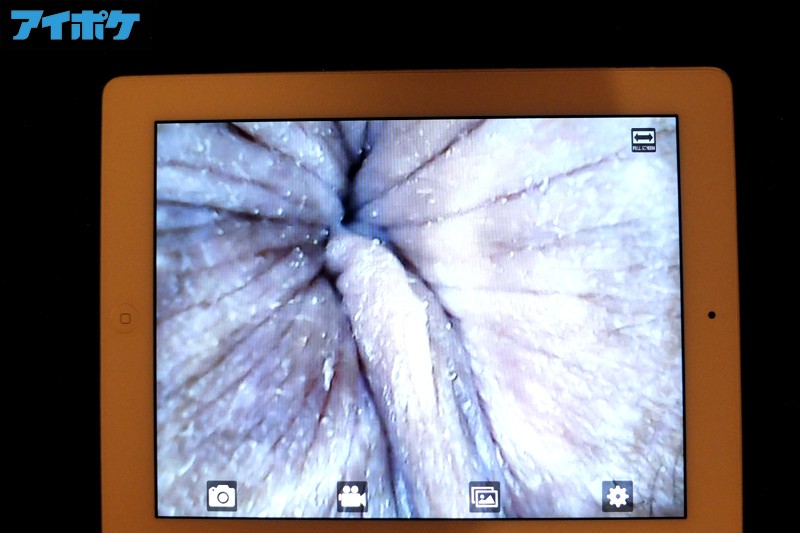Start recording with the video camera icon
This screenshot has height=533, width=800.
pyautogui.click(x=352, y=495)
